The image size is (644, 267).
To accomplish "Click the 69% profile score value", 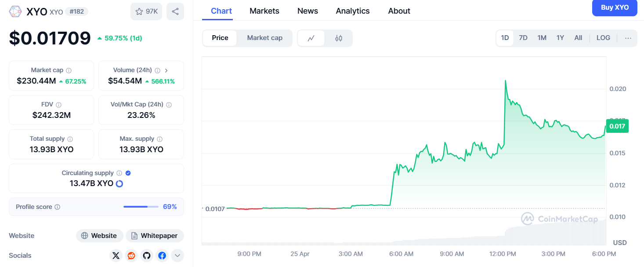I will point(170,207).
